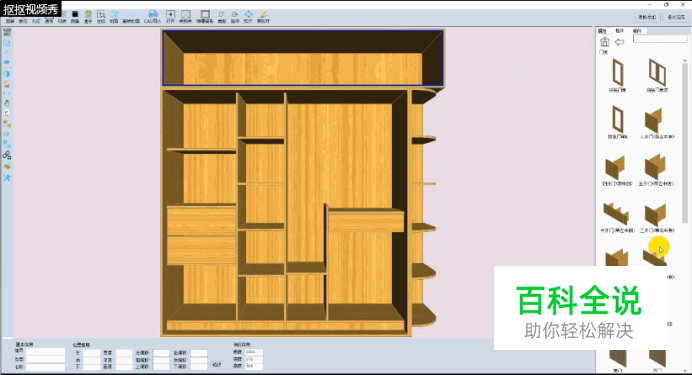692x375 pixels.
Task: Select the single door frame thumbnail in top row
Action: click(618, 73)
